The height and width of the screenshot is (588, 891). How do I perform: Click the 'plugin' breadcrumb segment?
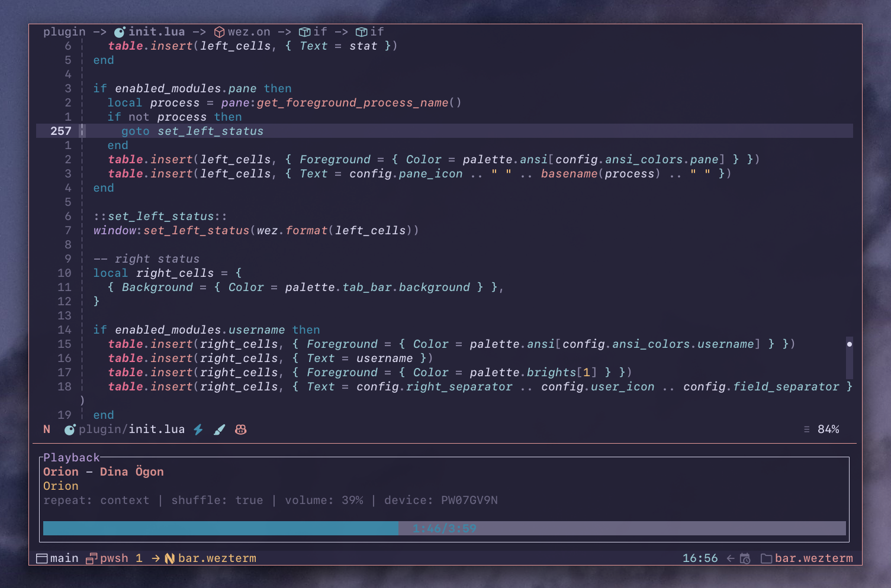click(x=65, y=32)
